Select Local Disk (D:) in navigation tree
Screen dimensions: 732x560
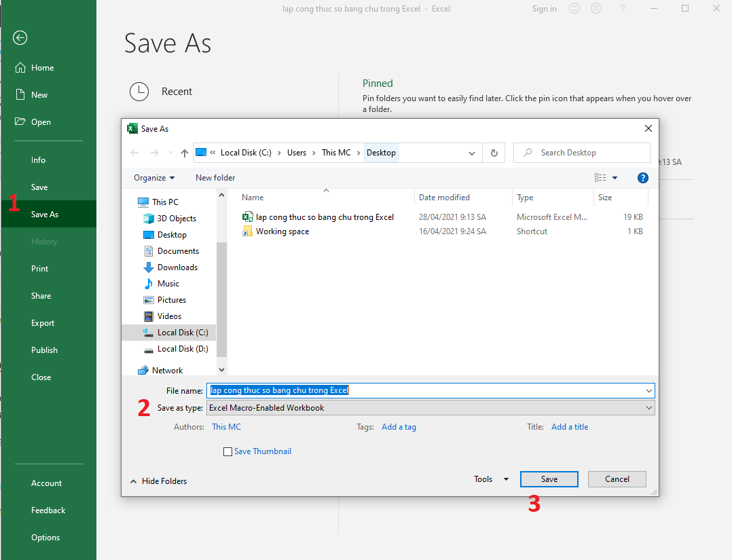182,349
